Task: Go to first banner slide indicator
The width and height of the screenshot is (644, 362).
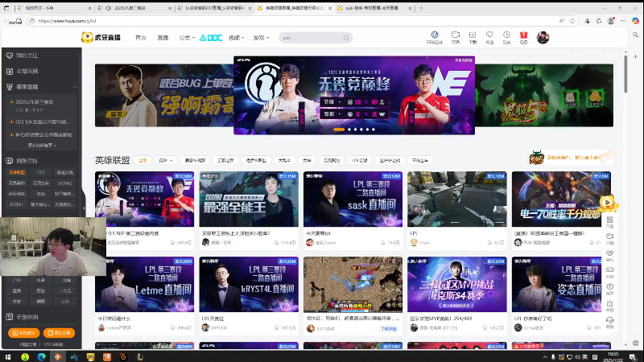Action: 339,130
